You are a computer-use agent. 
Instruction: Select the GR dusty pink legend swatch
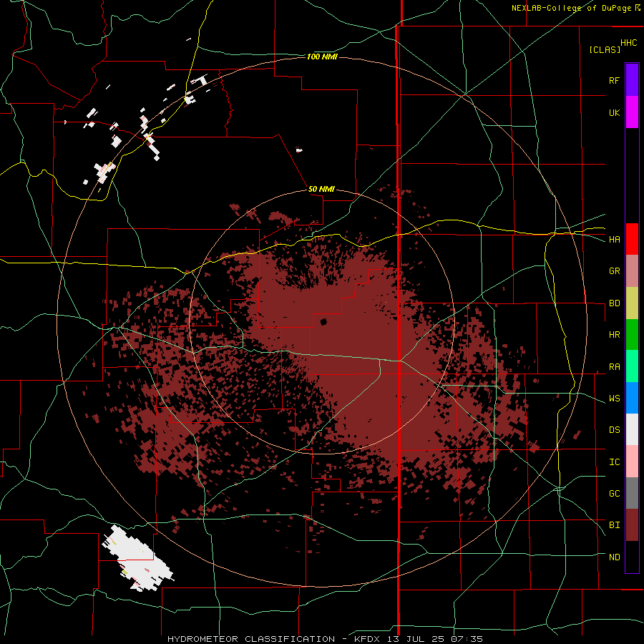pos(632,271)
